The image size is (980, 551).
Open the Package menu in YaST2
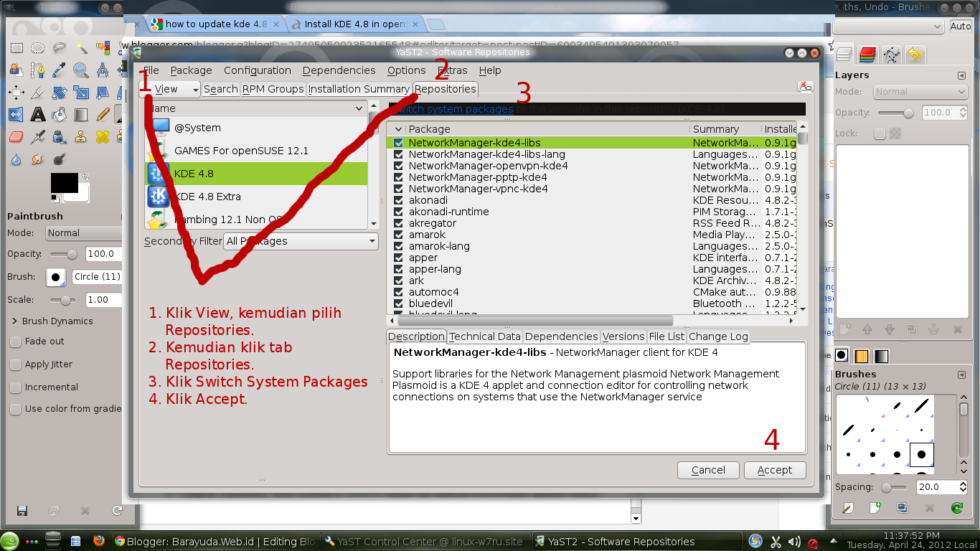tap(191, 70)
